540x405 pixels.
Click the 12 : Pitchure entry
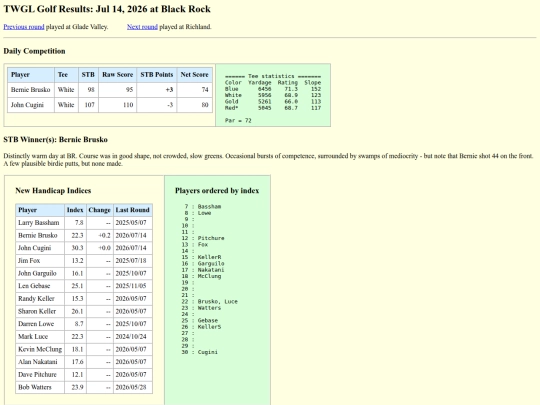(203, 238)
